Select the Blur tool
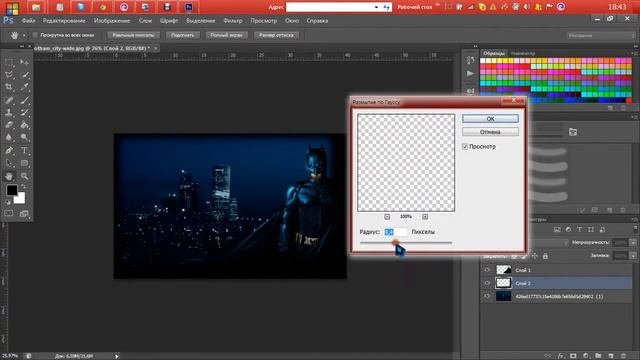Viewport: 640px width, 360px height. tap(9, 138)
